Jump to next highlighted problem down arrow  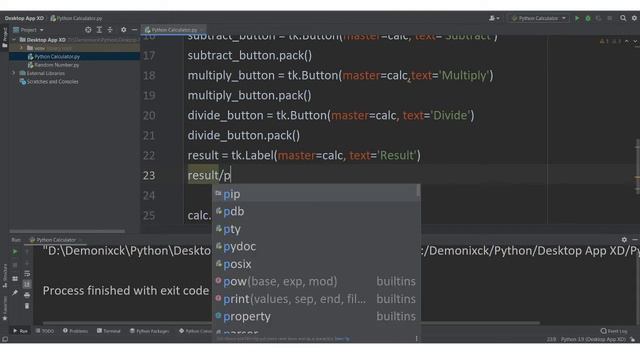(x=635, y=41)
